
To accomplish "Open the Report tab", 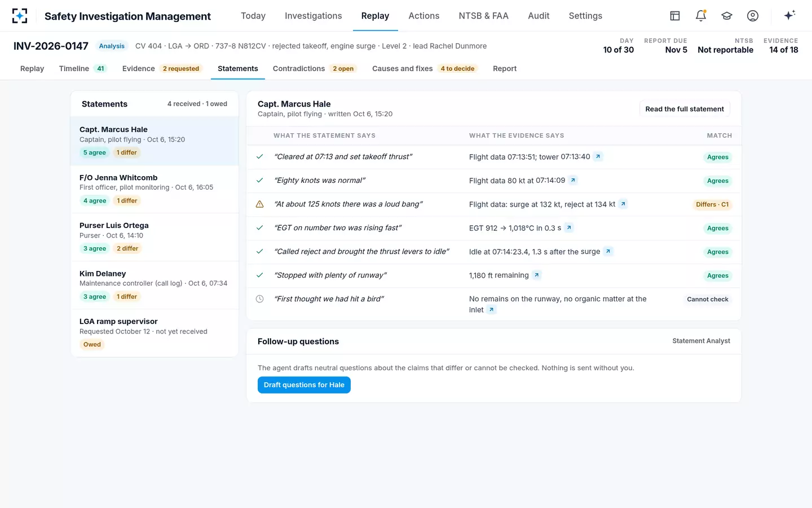I will click(x=505, y=68).
